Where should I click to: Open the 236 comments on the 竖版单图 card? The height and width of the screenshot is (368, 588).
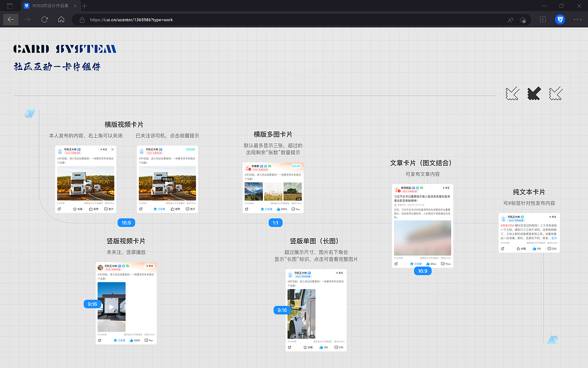tap(339, 347)
